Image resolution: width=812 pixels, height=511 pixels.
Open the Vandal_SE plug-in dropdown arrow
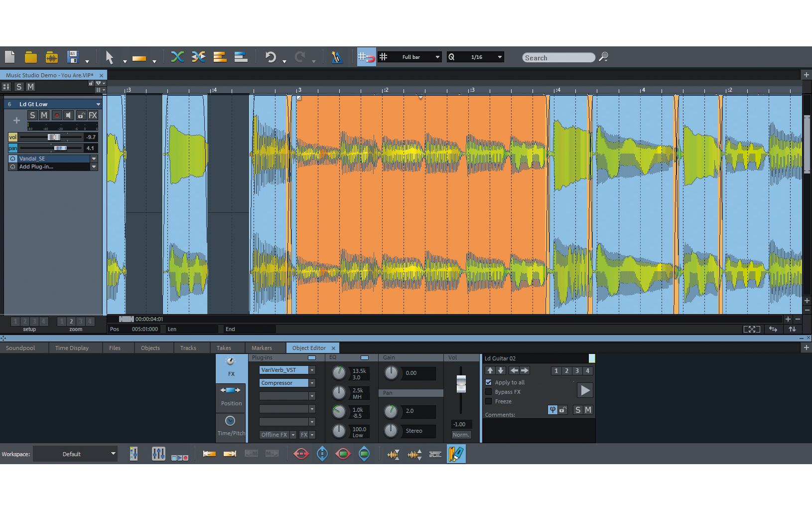click(94, 159)
